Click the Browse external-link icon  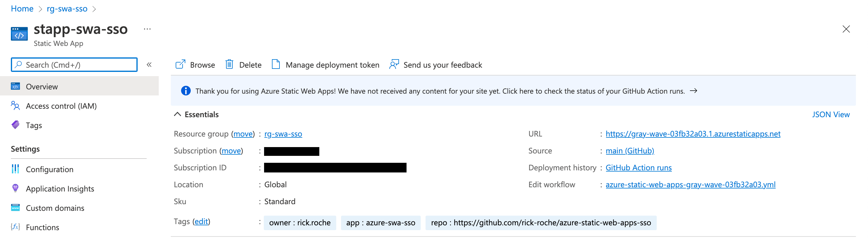[180, 64]
